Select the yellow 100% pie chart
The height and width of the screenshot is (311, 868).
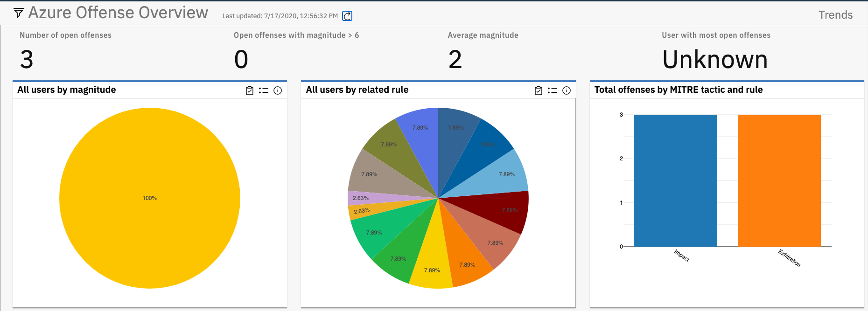[150, 198]
